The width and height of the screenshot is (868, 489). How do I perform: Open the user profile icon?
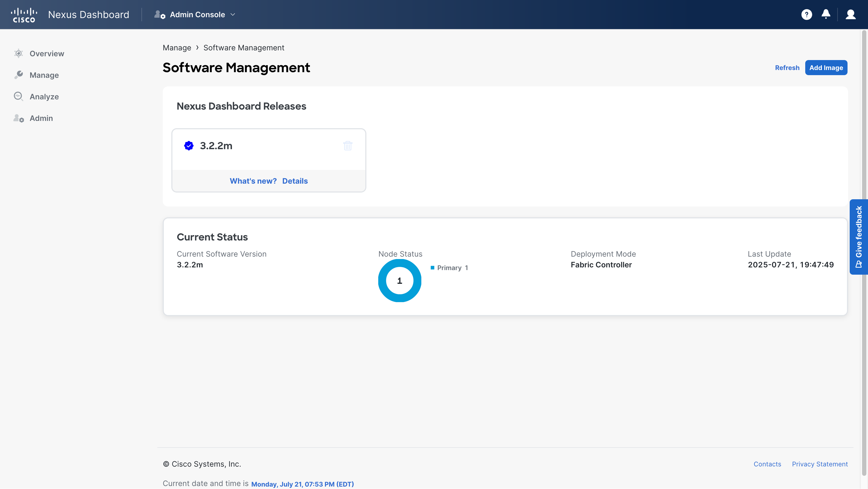click(850, 15)
